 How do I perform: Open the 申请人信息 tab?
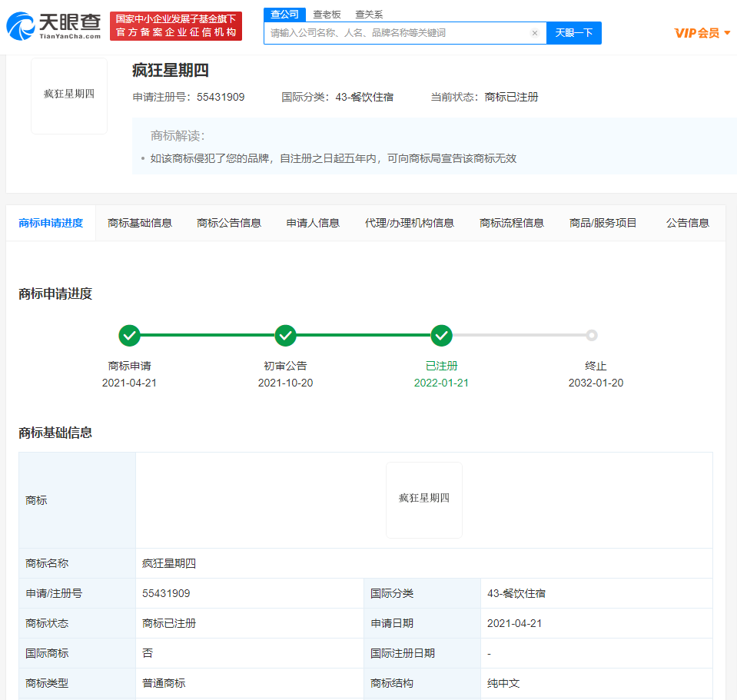pos(313,223)
